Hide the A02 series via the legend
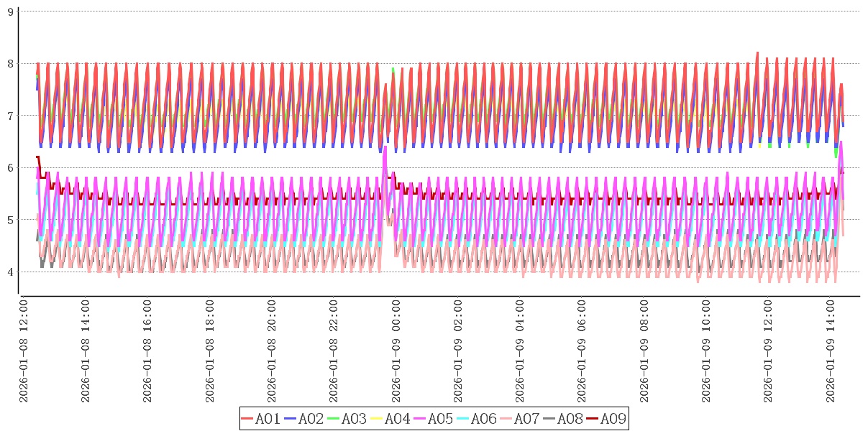This screenshot has height=431, width=868. pyautogui.click(x=303, y=419)
